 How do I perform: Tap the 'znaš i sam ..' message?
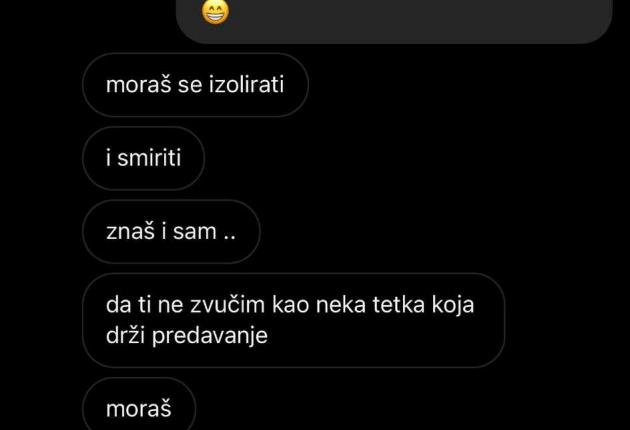[x=171, y=231]
